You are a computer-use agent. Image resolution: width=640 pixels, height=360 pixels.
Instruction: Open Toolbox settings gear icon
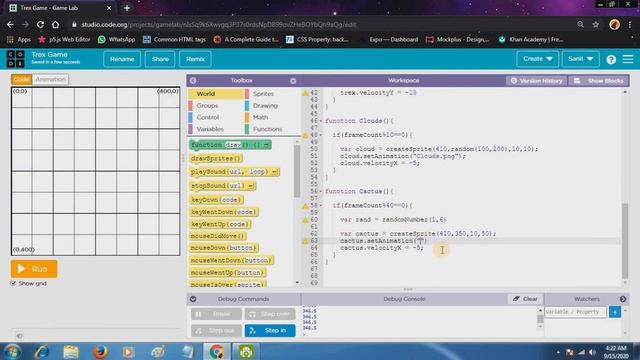click(x=293, y=81)
